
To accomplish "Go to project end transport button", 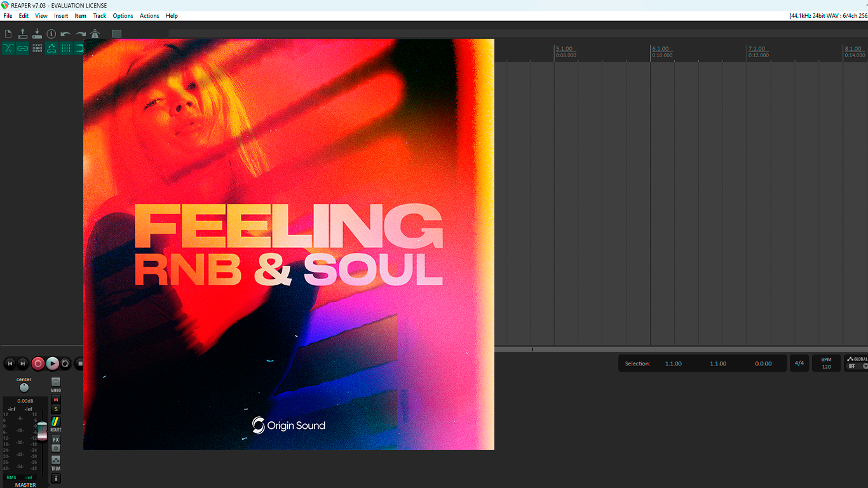I will pyautogui.click(x=23, y=363).
